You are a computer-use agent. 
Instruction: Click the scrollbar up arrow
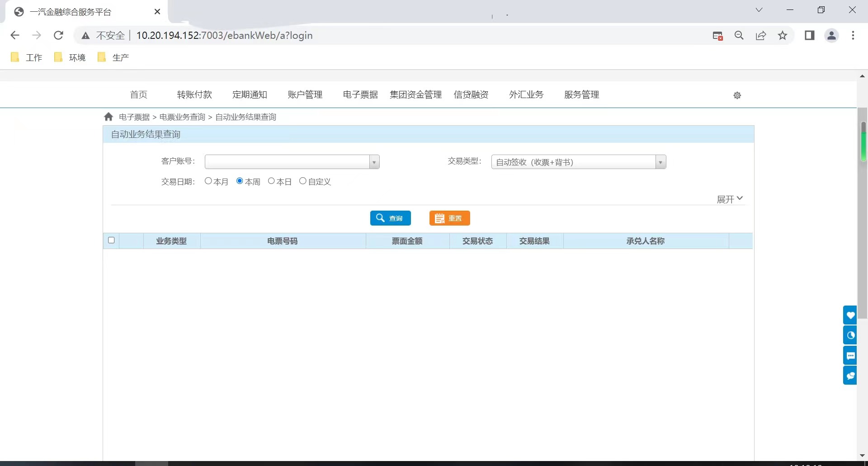(x=862, y=76)
